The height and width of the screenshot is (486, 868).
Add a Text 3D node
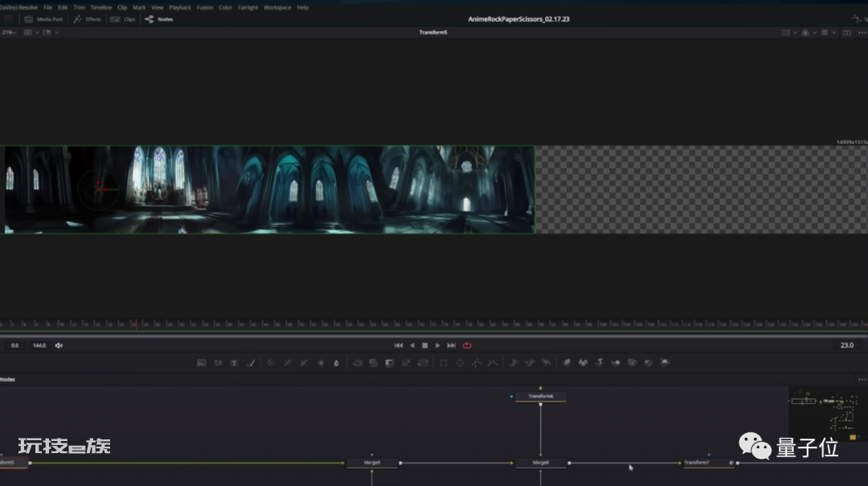pyautogui.click(x=600, y=362)
